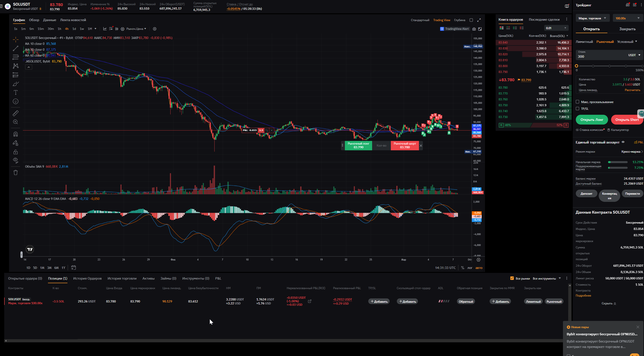The height and width of the screenshot is (356, 644).
Task: Expand the chart to fullscreen
Action: (479, 20)
